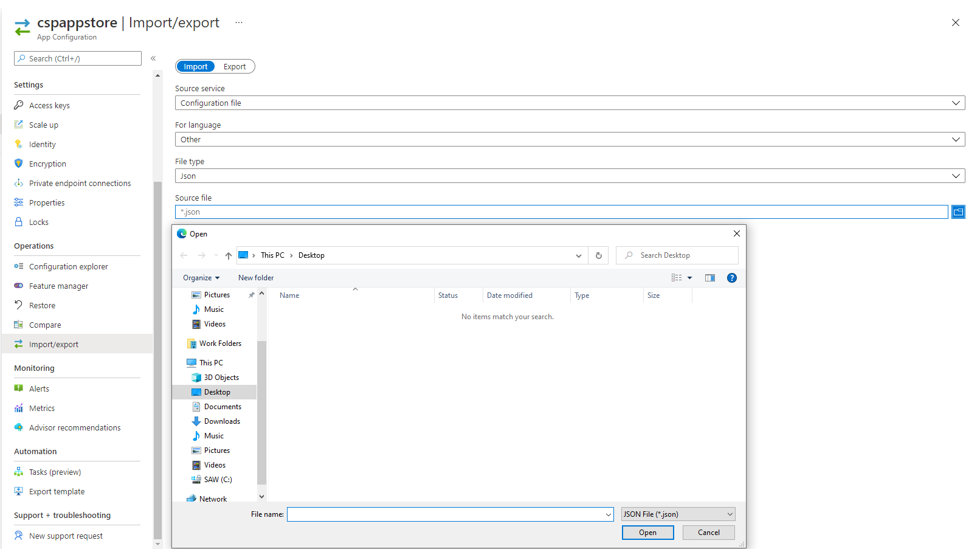Open Identity settings

point(42,144)
